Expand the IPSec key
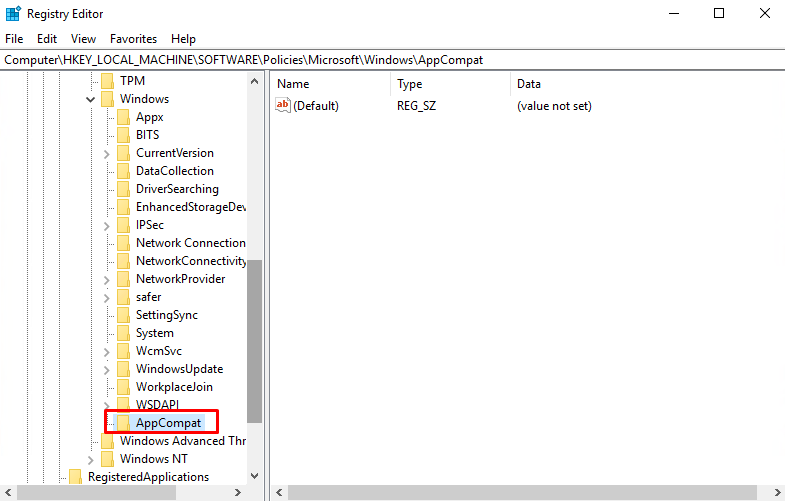785x501 pixels. pos(107,226)
